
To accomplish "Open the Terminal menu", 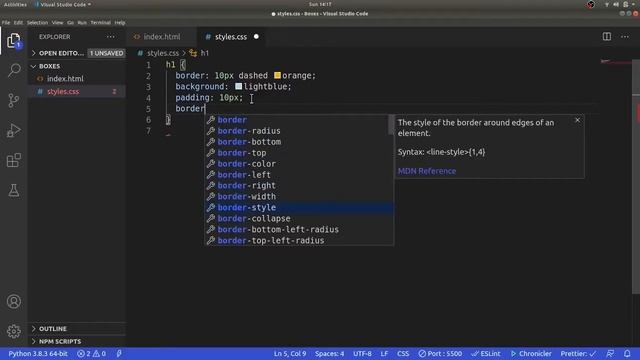I will pyautogui.click(x=100, y=23).
